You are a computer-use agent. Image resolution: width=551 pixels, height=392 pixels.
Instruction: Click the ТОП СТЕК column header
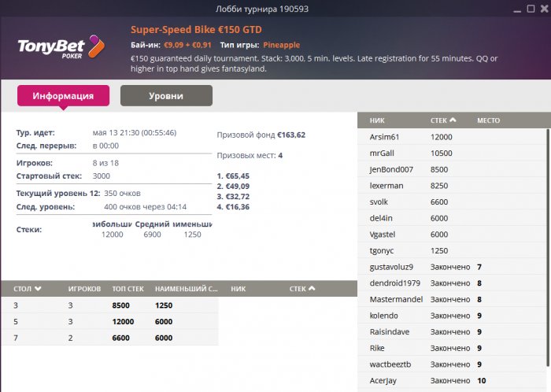[129, 289]
